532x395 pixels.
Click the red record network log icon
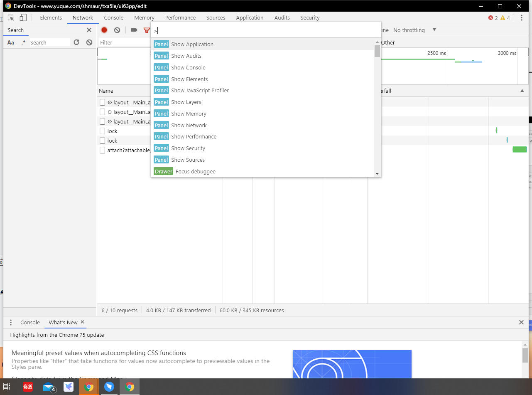104,30
